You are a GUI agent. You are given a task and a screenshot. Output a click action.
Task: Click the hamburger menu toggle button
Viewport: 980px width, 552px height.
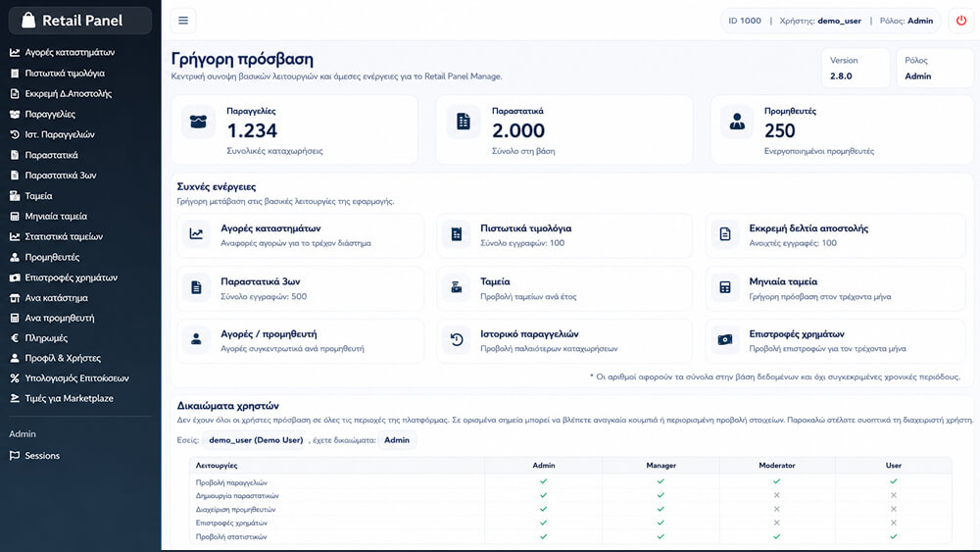[183, 21]
